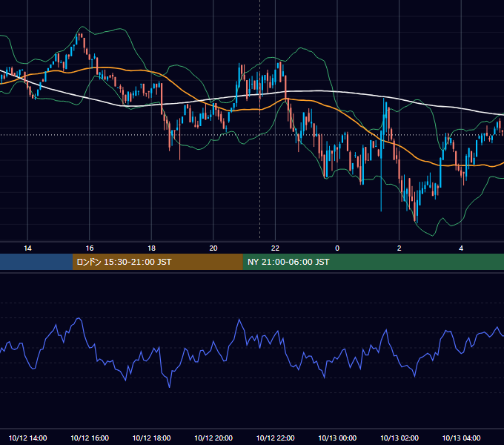Click the 14 hour axis label
This screenshot has width=504, height=445.
(27, 248)
